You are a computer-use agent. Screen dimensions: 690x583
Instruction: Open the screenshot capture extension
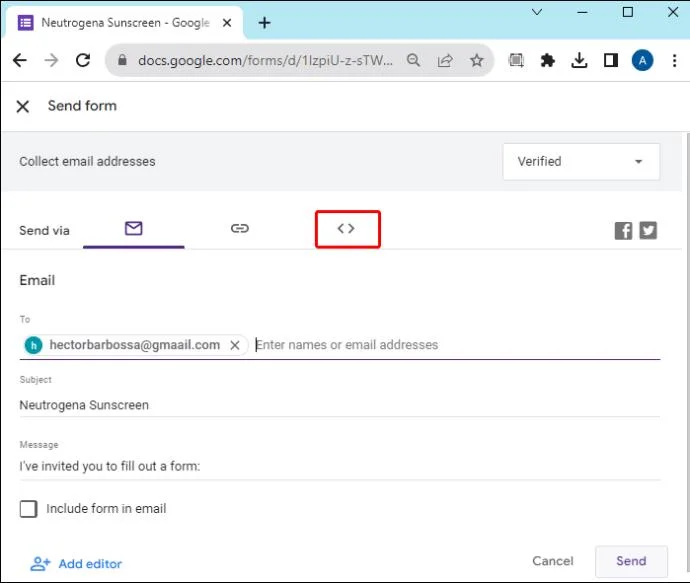[x=516, y=60]
